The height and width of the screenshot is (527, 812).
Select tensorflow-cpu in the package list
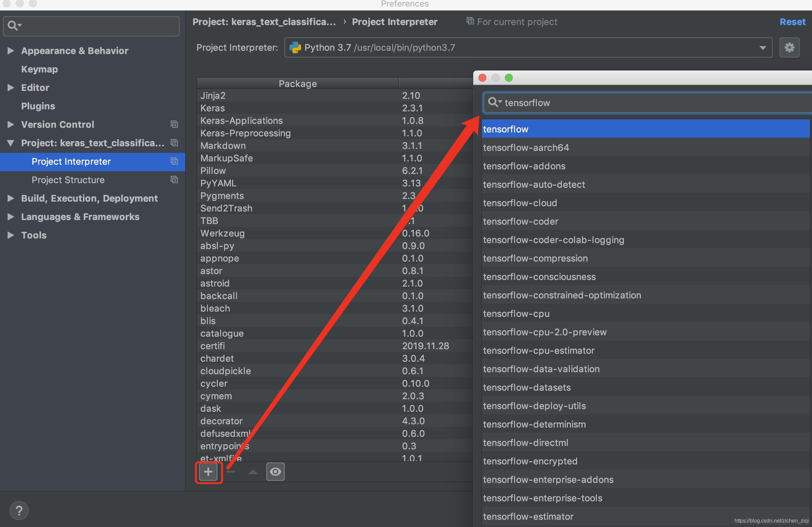pyautogui.click(x=516, y=314)
